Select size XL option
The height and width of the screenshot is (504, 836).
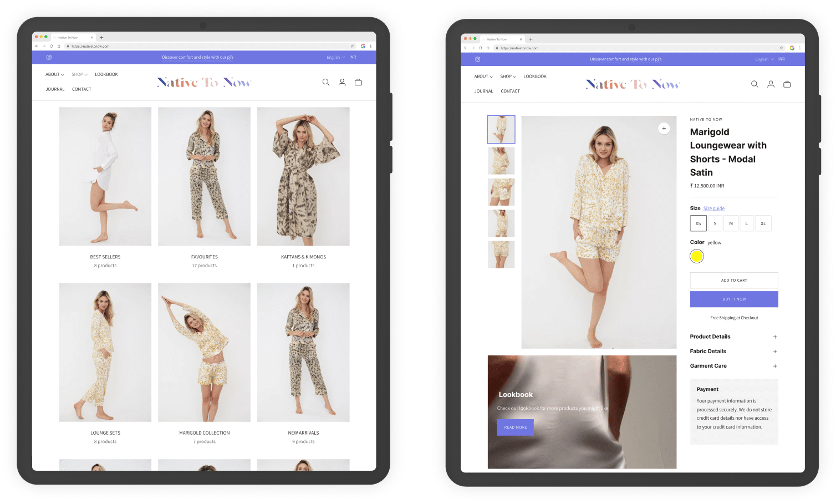[763, 223]
